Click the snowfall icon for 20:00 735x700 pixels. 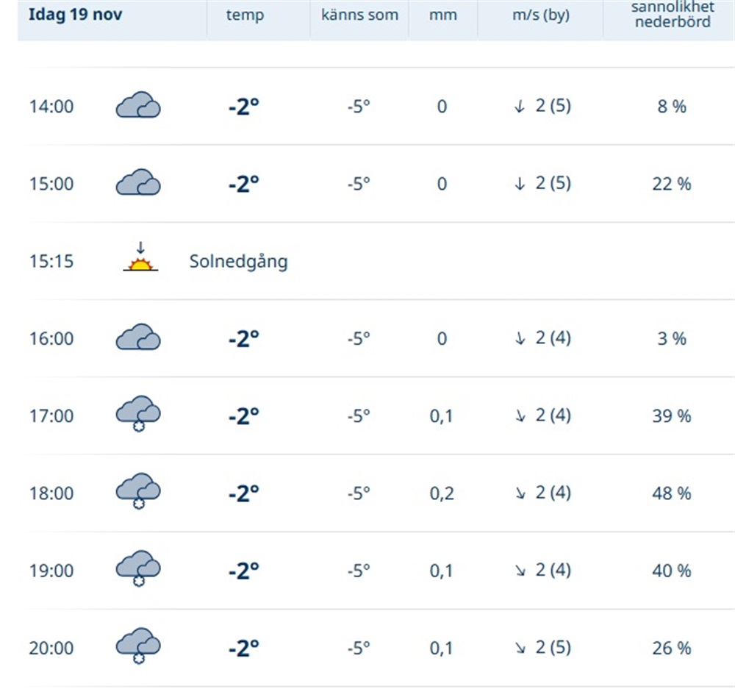point(138,647)
